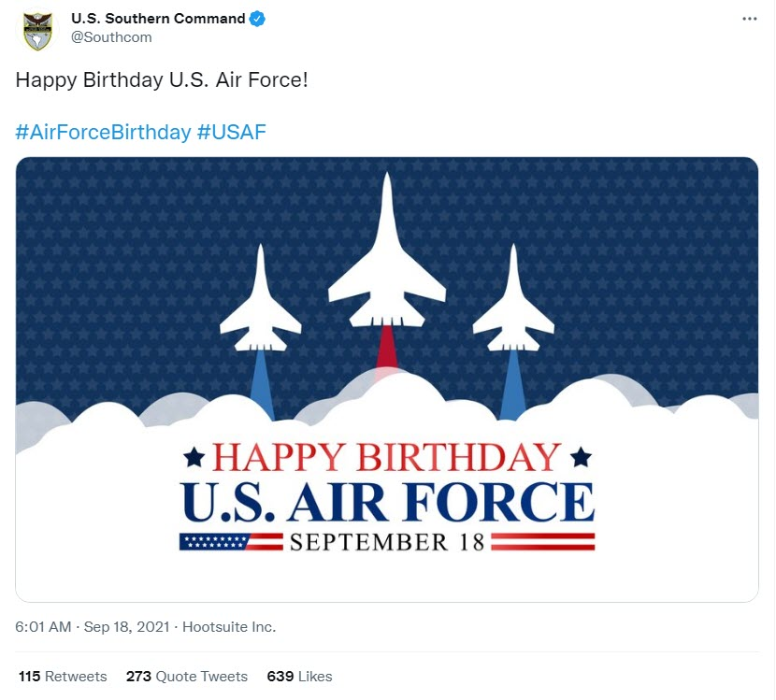Click the tweet text Happy Birthday U.S. Air Force!
This screenshot has width=776, height=700.
click(162, 80)
